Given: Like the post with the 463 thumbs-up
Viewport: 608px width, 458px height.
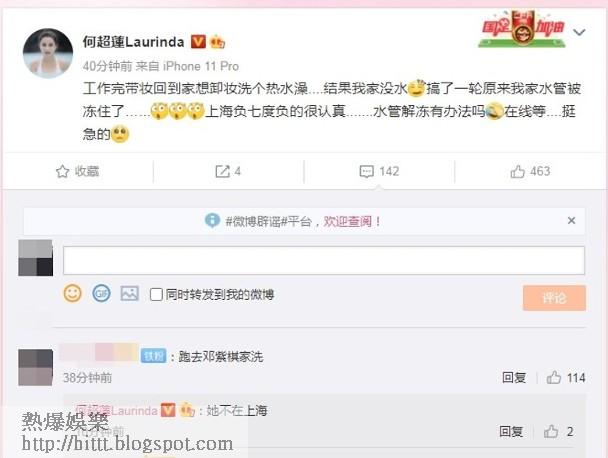Looking at the screenshot, I should [517, 171].
